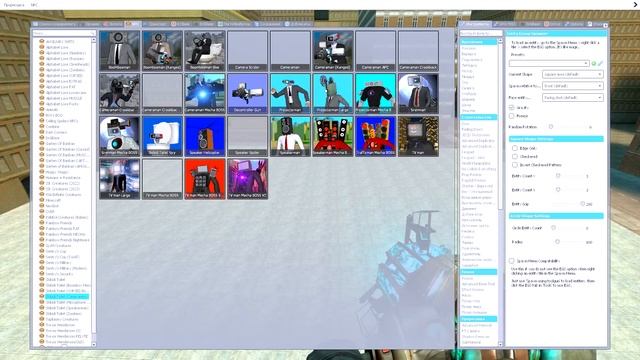
Task: Pick the plain Cameraman spawn icon
Action: coord(290,51)
